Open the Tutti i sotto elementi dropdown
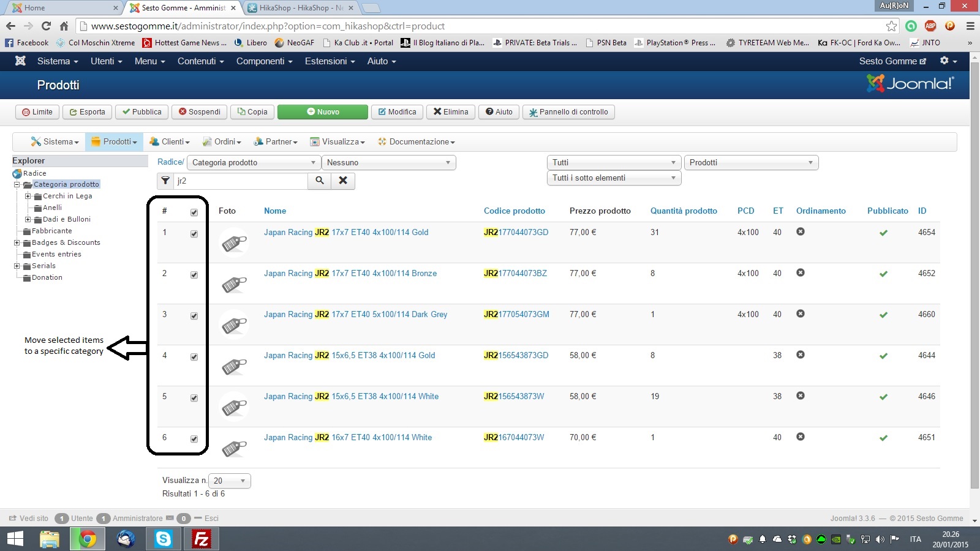 [614, 178]
